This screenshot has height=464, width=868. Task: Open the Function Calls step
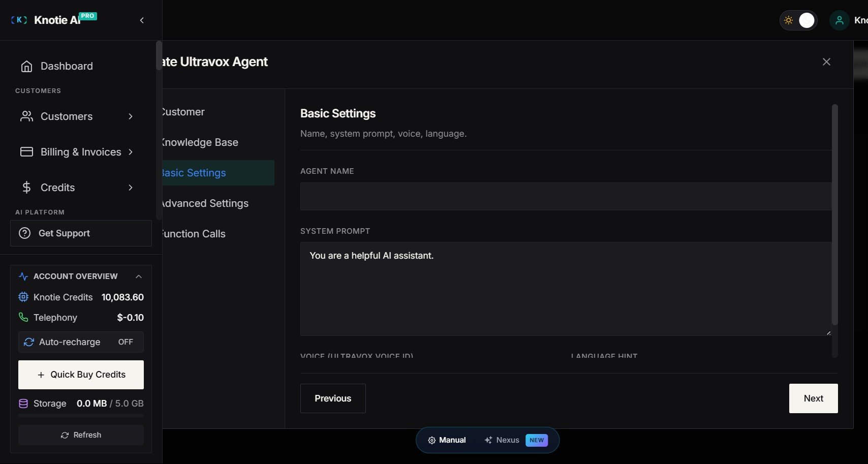[219, 234]
